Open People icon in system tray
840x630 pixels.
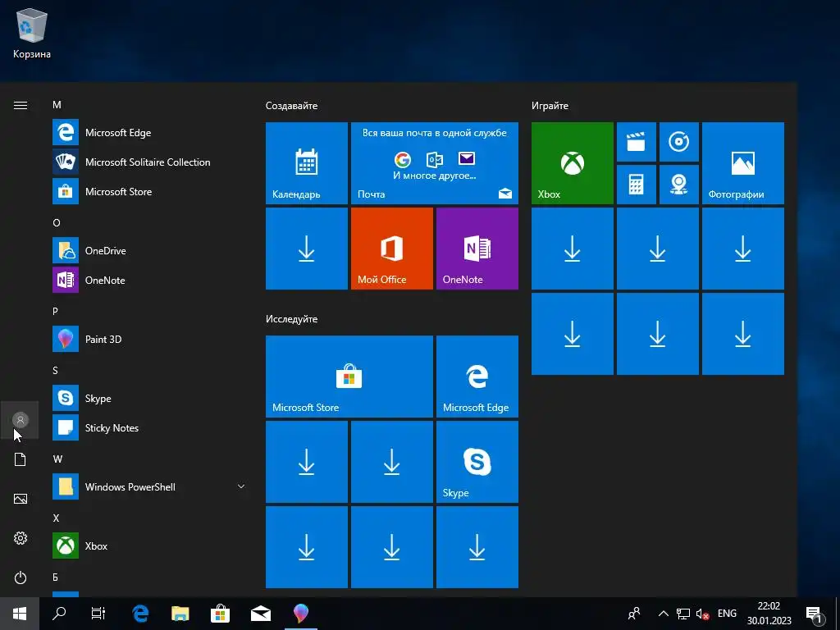tap(634, 614)
